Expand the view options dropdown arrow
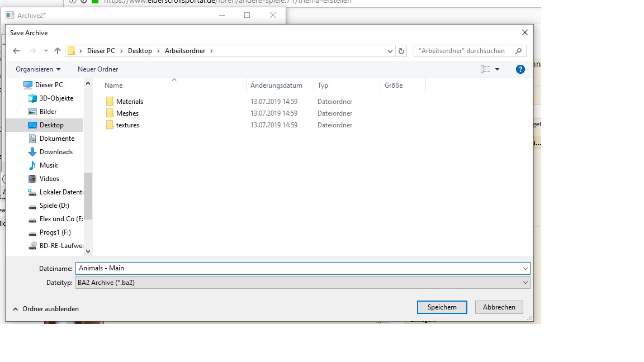 pyautogui.click(x=497, y=69)
